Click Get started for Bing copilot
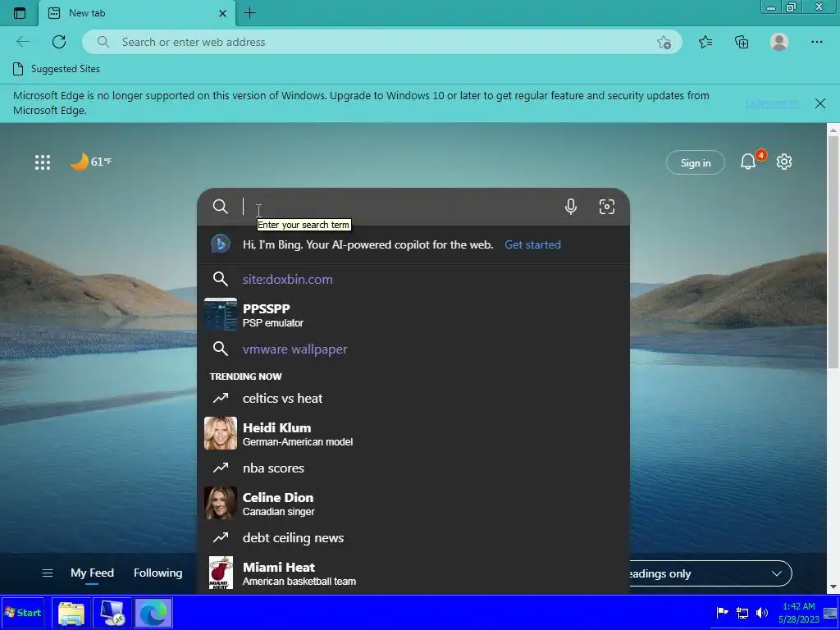Viewport: 840px width, 630px height. (532, 244)
